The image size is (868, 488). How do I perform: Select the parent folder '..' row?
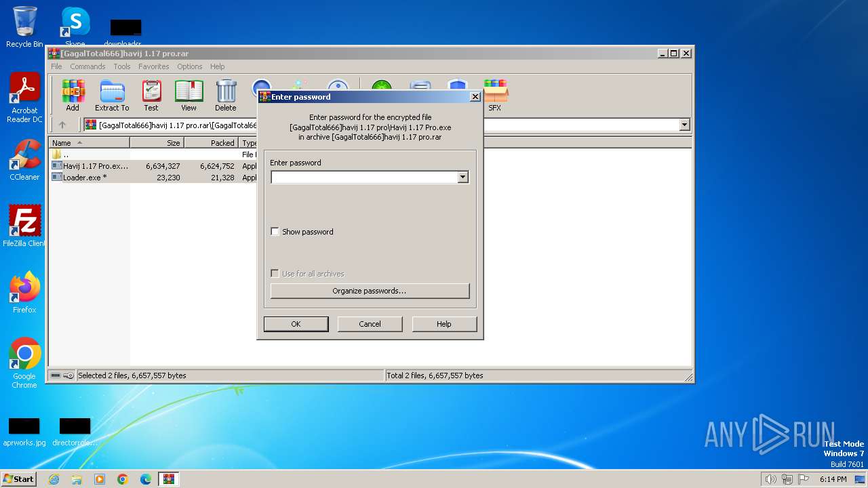click(x=154, y=155)
